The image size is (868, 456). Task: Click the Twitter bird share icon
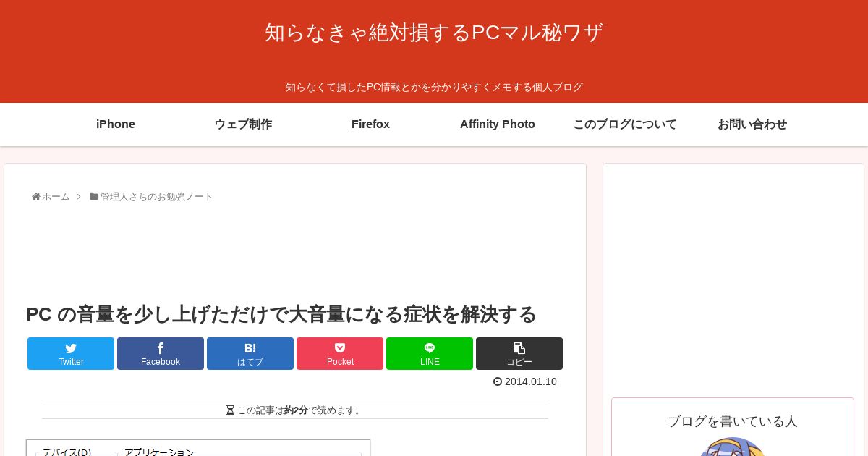pos(71,348)
